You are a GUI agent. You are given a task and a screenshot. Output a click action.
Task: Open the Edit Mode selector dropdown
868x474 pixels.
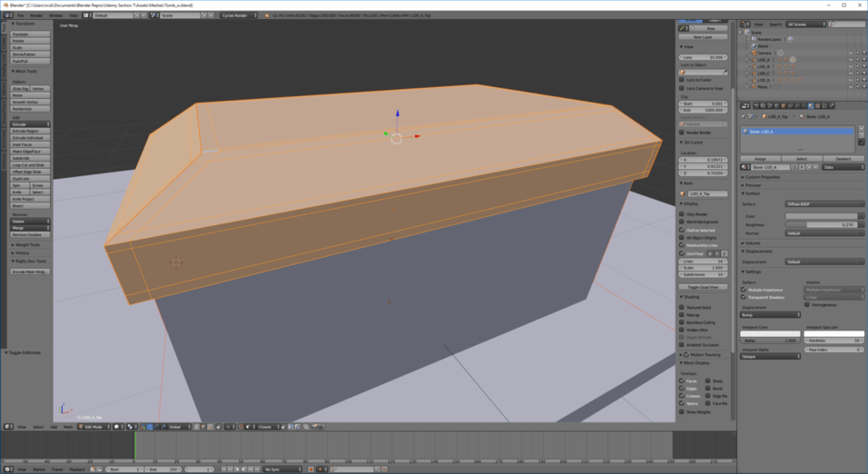[96, 426]
